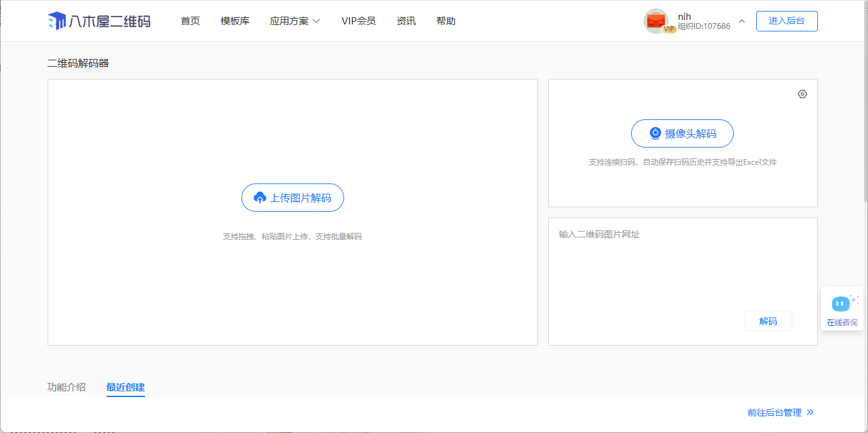Open the VIP会员 page
The height and width of the screenshot is (433, 868).
pyautogui.click(x=358, y=21)
